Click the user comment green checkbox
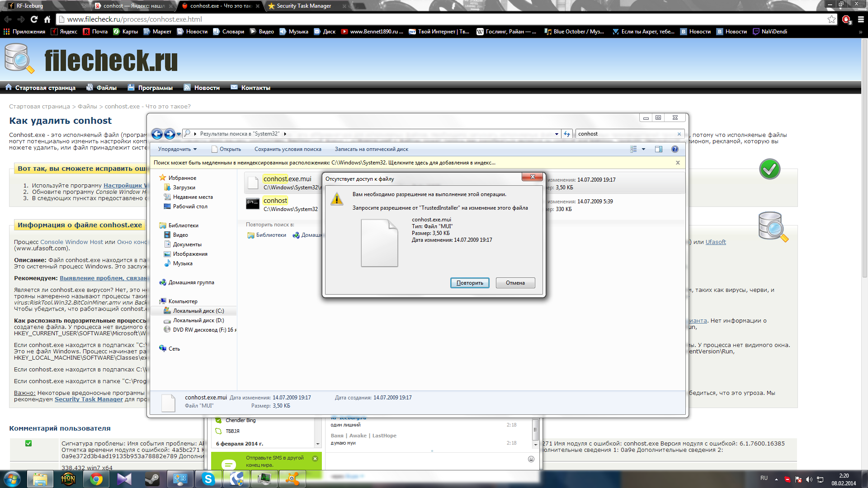Viewport: 868px width, 488px height. click(x=28, y=444)
